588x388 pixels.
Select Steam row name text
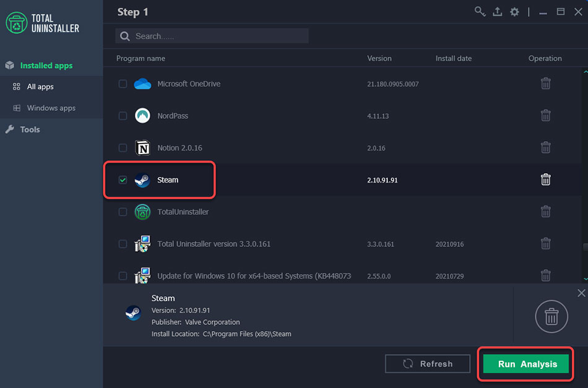(x=168, y=180)
